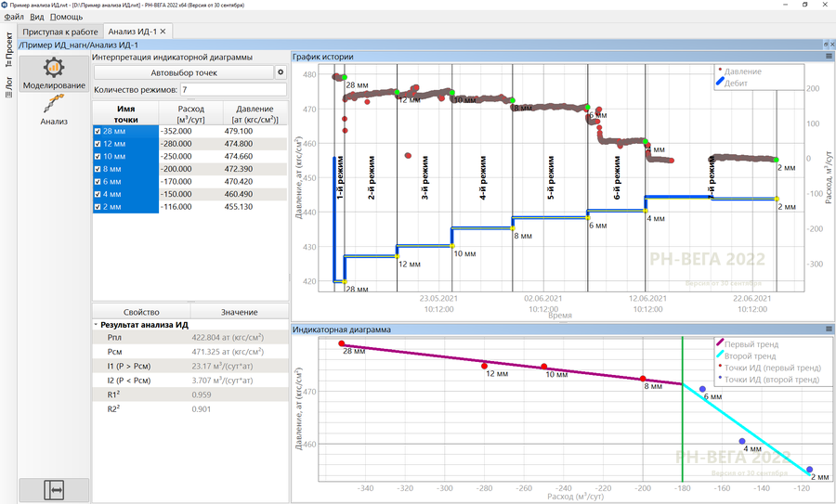This screenshot has width=836, height=504.
Task: Close the Анализ ИД-1 tab
Action: tap(163, 32)
